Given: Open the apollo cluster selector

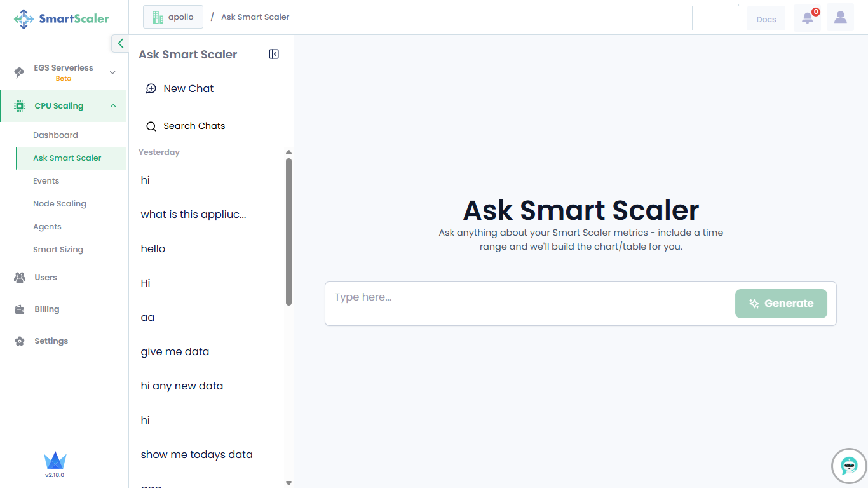Looking at the screenshot, I should click(x=173, y=17).
